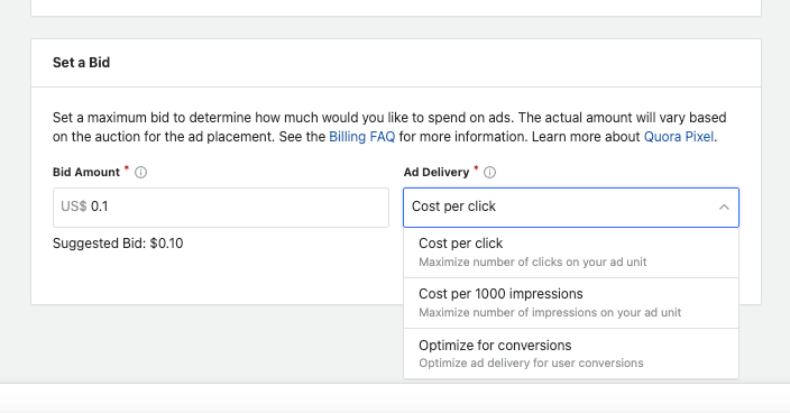Viewport: 790px width, 413px height.
Task: Select the Optimize for conversions option
Action: 495,345
